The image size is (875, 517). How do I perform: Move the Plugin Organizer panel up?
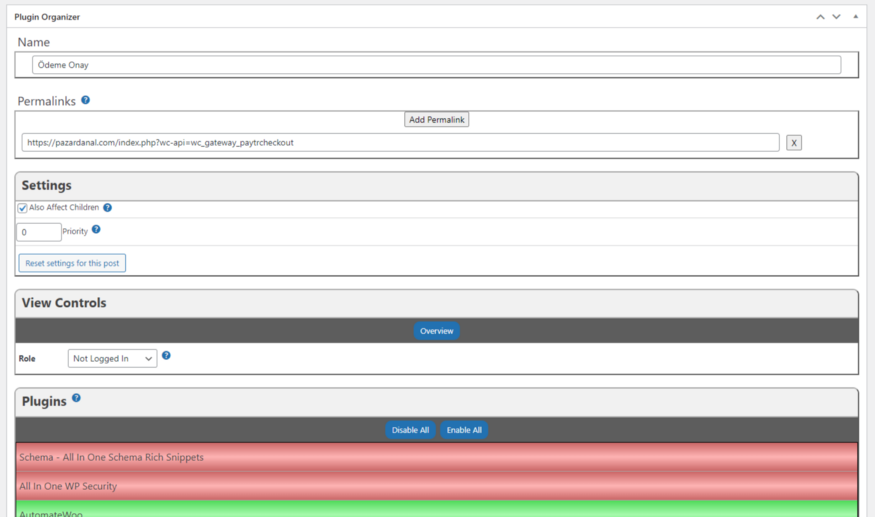[820, 17]
